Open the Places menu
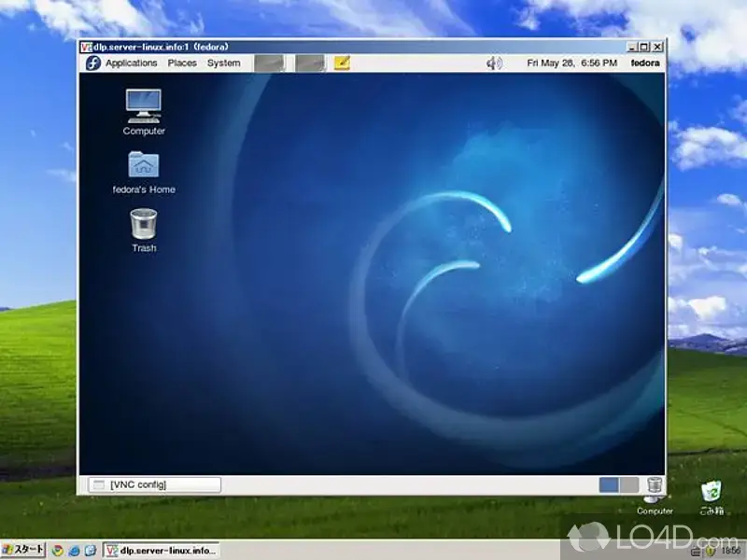Viewport: 747px width, 560px height. point(182,63)
